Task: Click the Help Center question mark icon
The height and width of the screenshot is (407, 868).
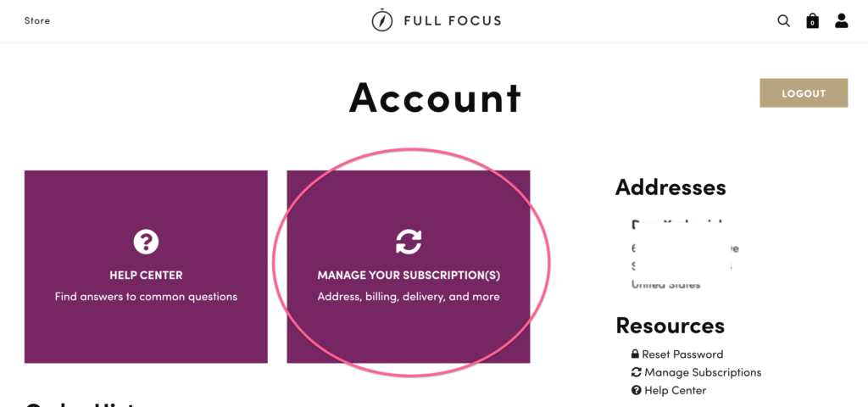Action: (146, 242)
